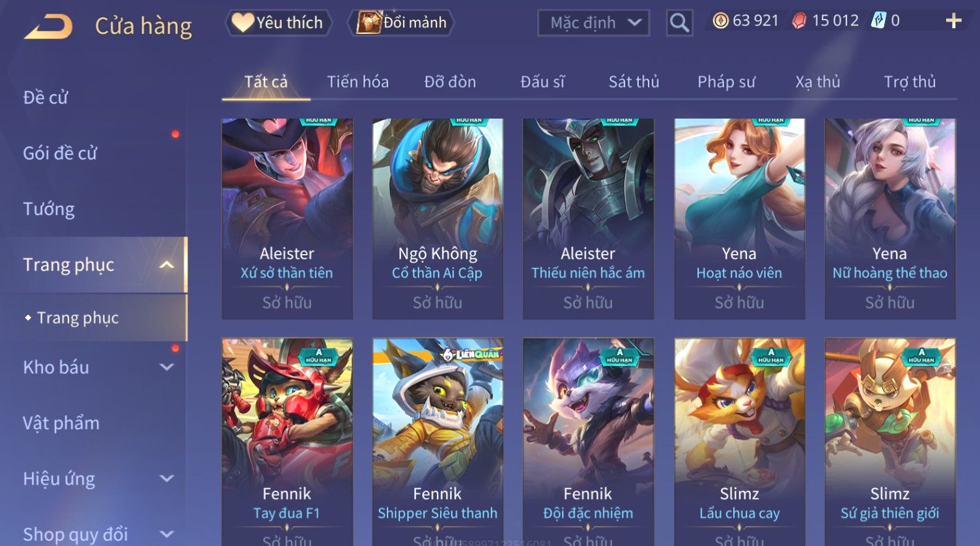This screenshot has width=980, height=546.
Task: Open the Mặc định sort dropdown
Action: pos(593,23)
